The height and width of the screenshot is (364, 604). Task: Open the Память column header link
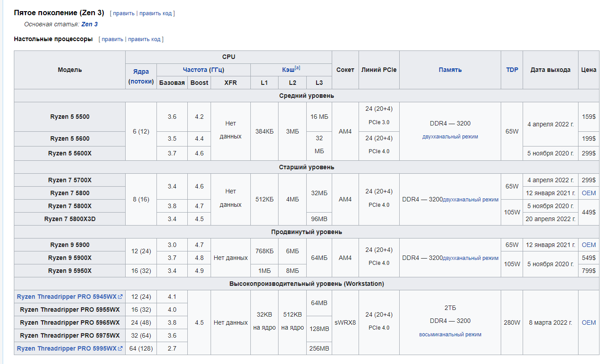click(450, 70)
